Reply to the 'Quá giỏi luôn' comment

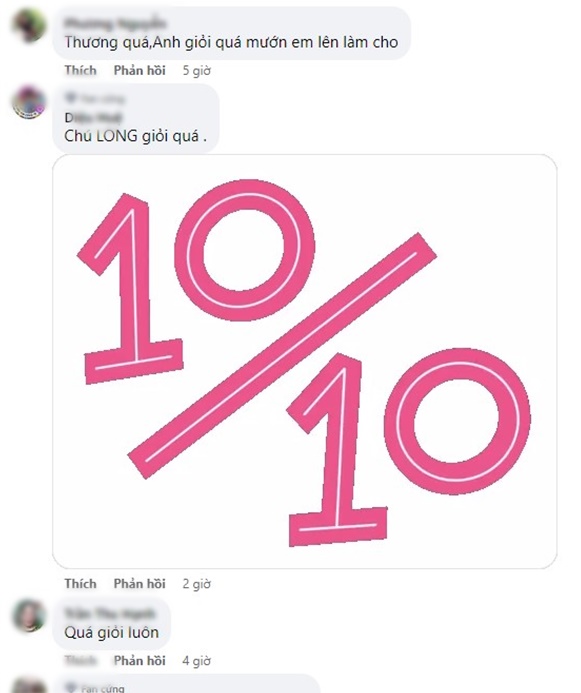pos(140,661)
